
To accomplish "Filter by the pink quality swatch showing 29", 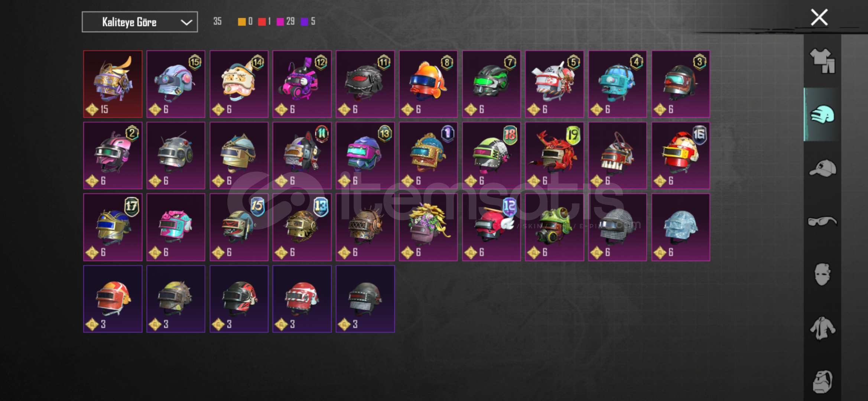I will (280, 22).
